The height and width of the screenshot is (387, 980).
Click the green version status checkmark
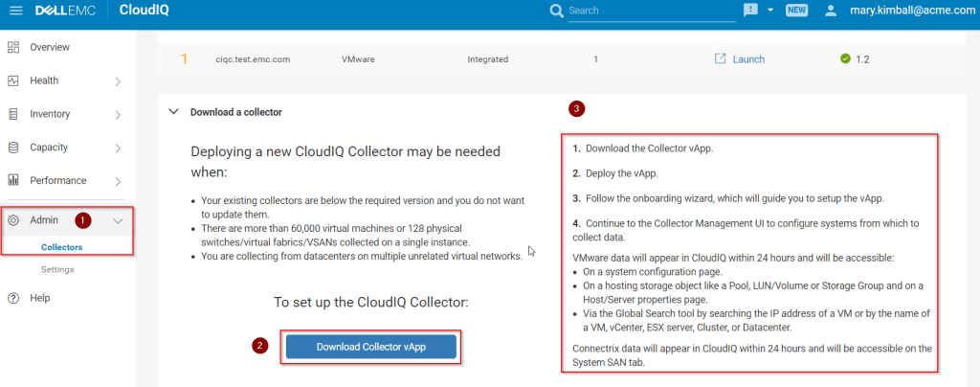(x=845, y=59)
